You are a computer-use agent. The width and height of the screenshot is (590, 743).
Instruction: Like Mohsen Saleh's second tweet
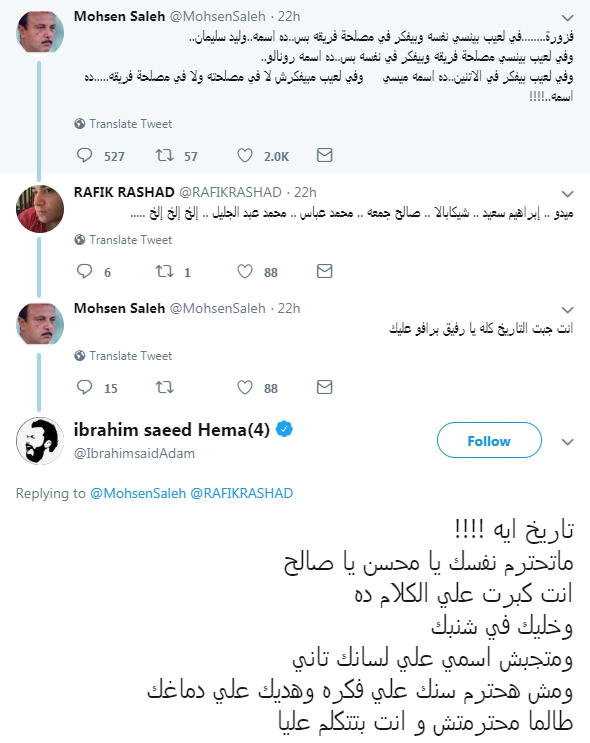point(245,388)
